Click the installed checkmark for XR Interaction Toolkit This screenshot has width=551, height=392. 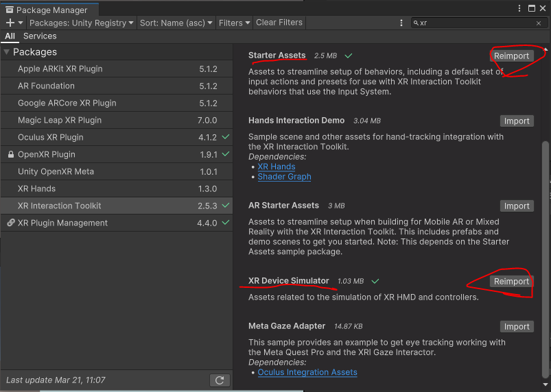(x=226, y=206)
